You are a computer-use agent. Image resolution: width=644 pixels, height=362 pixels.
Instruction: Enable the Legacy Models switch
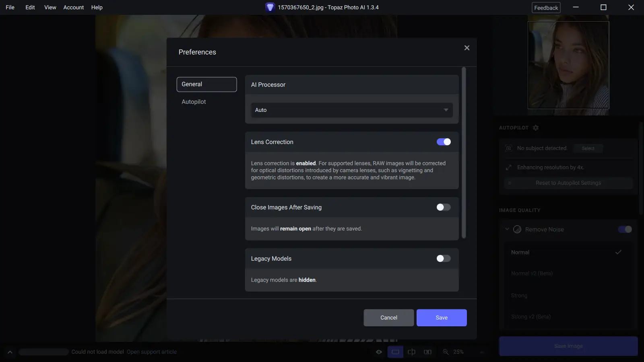pyautogui.click(x=444, y=259)
